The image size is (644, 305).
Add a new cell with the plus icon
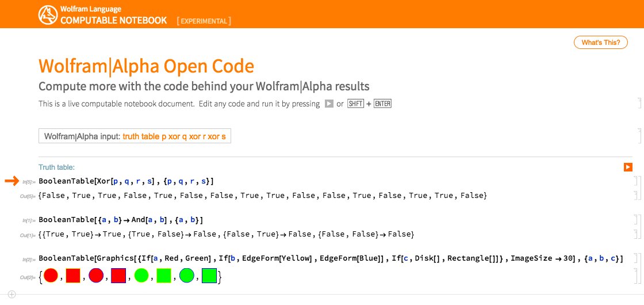click(x=12, y=294)
